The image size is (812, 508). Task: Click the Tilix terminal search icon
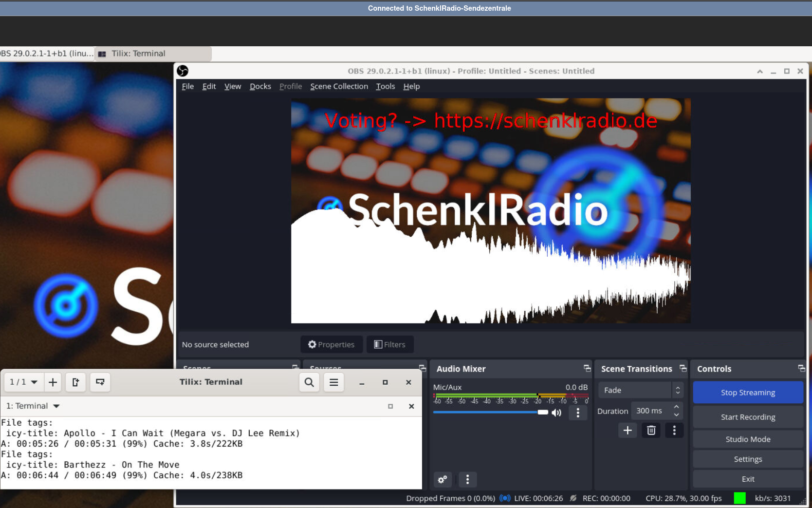(309, 382)
